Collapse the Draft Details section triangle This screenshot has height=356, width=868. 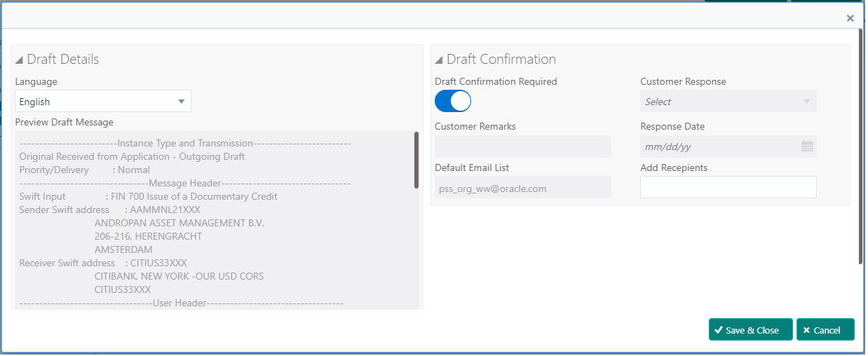click(x=19, y=60)
